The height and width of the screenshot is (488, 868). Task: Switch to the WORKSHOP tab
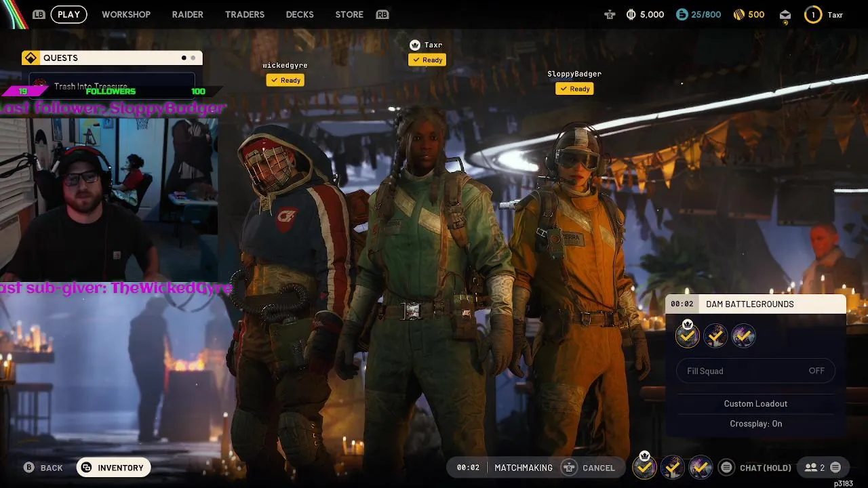[x=126, y=14]
